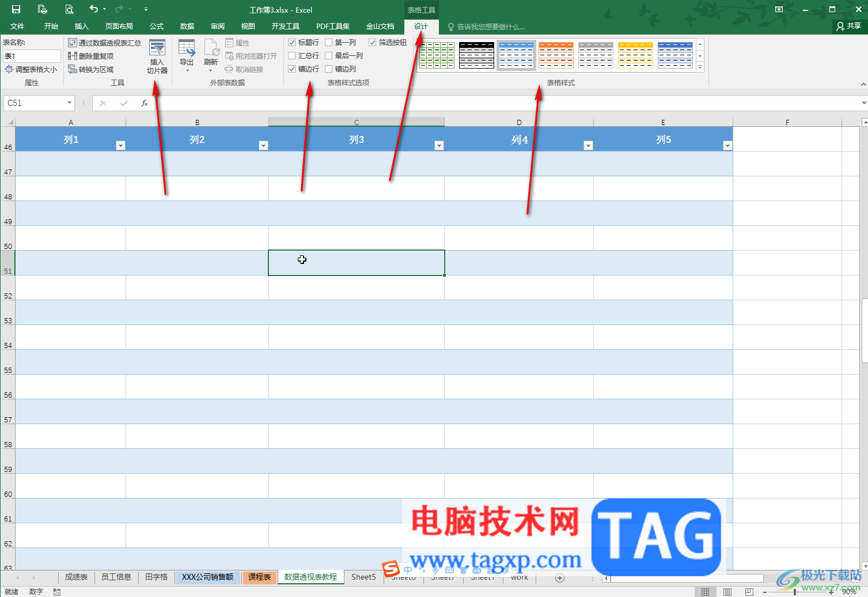Toggle the Banded Columns (镶边列) checkbox
Image resolution: width=868 pixels, height=597 pixels.
(329, 69)
